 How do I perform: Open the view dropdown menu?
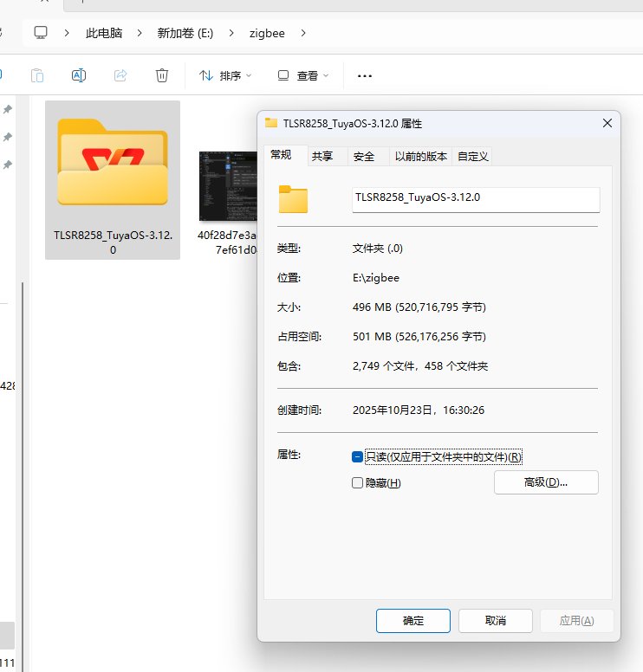coord(303,76)
